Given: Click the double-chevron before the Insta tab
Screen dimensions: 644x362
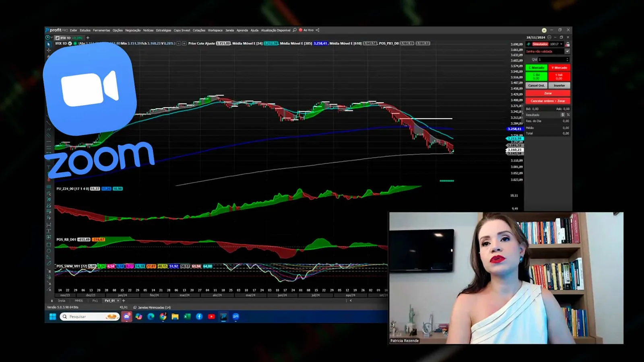Looking at the screenshot, I should [x=52, y=300].
